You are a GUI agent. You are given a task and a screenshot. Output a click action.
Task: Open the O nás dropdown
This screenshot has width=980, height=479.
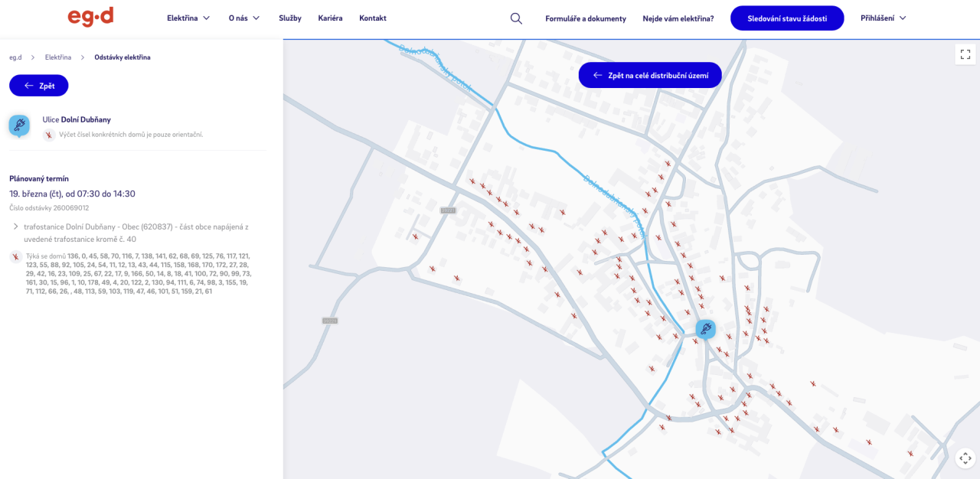click(244, 18)
